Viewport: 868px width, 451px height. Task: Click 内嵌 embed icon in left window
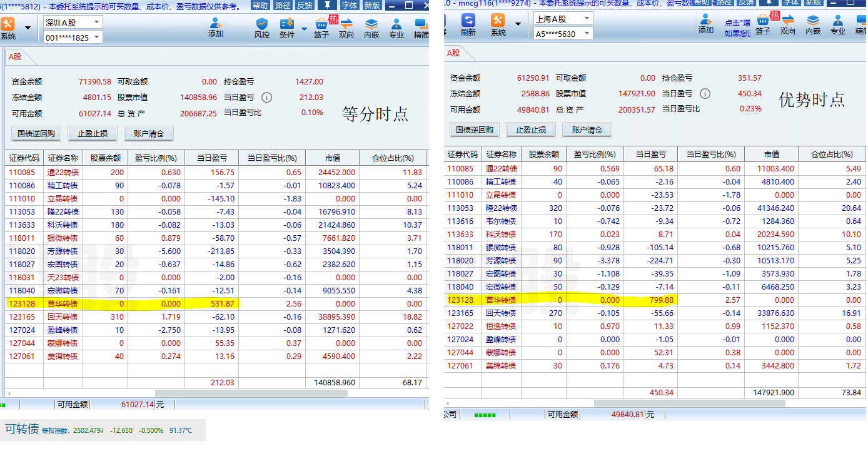(371, 28)
